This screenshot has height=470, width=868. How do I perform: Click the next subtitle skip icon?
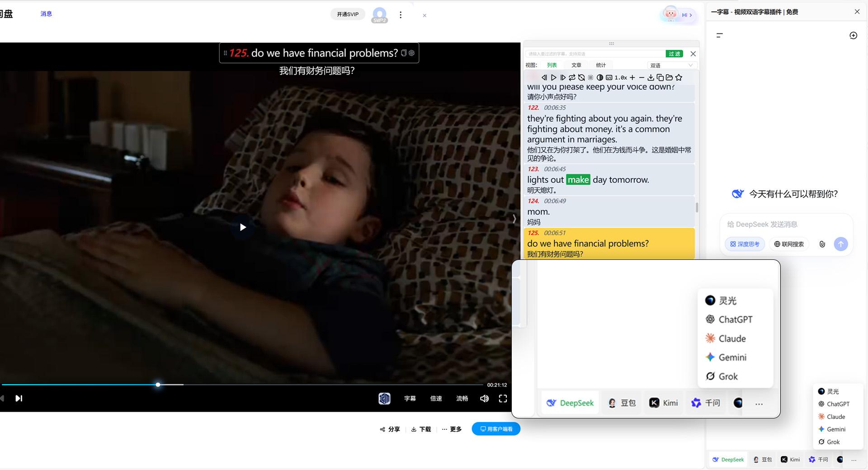[563, 78]
